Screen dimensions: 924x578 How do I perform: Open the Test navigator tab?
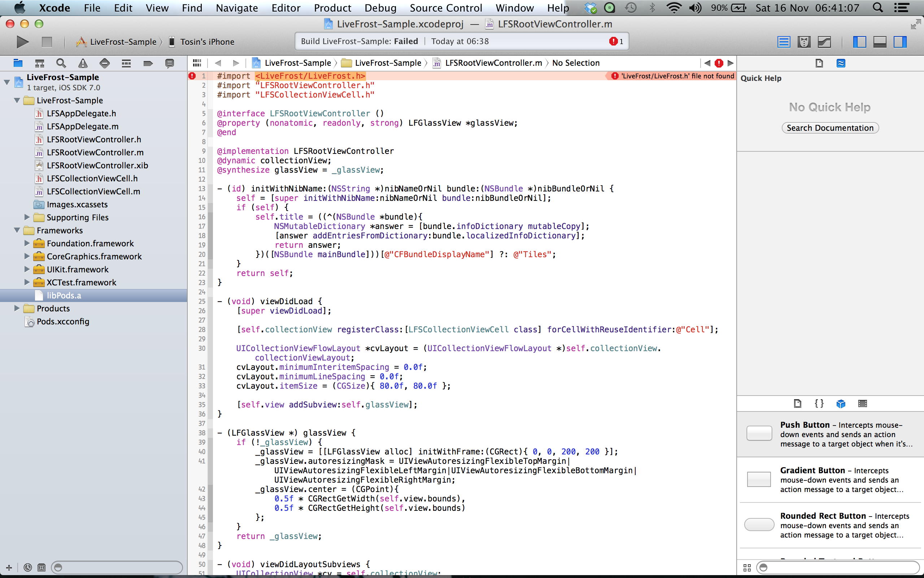[x=105, y=63]
